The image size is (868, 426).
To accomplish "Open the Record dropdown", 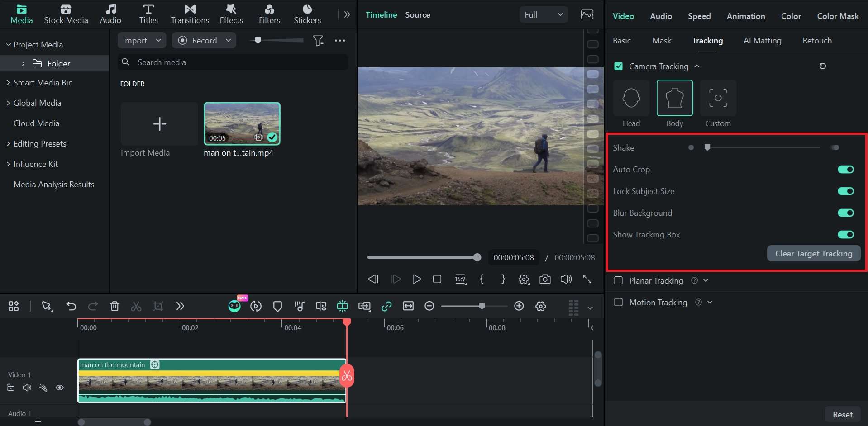I will pos(204,40).
